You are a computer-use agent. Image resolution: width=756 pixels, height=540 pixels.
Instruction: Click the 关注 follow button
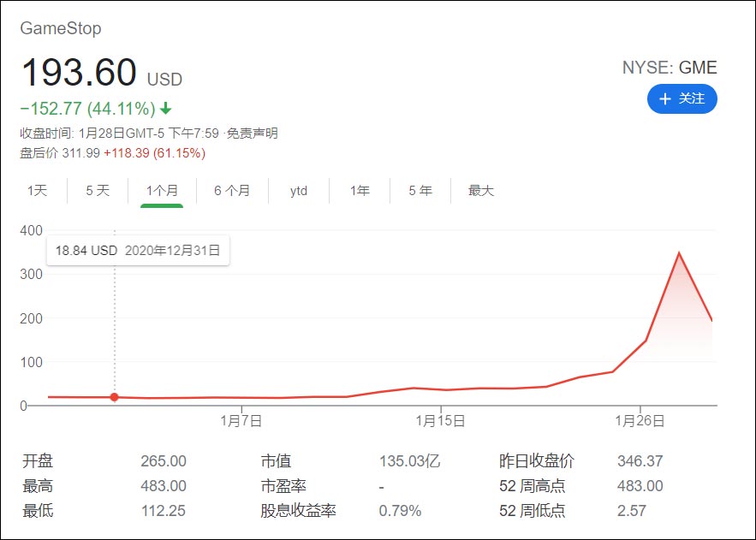(682, 99)
